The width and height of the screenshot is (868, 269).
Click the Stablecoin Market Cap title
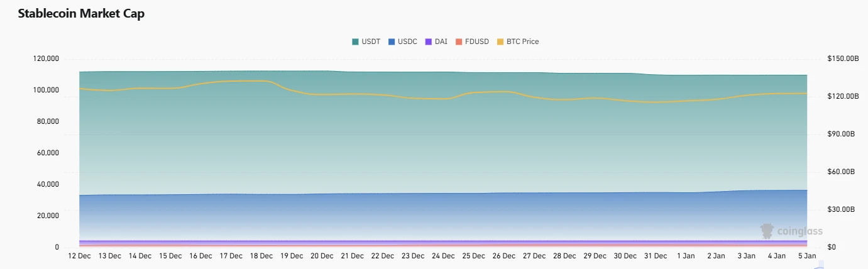click(x=81, y=14)
